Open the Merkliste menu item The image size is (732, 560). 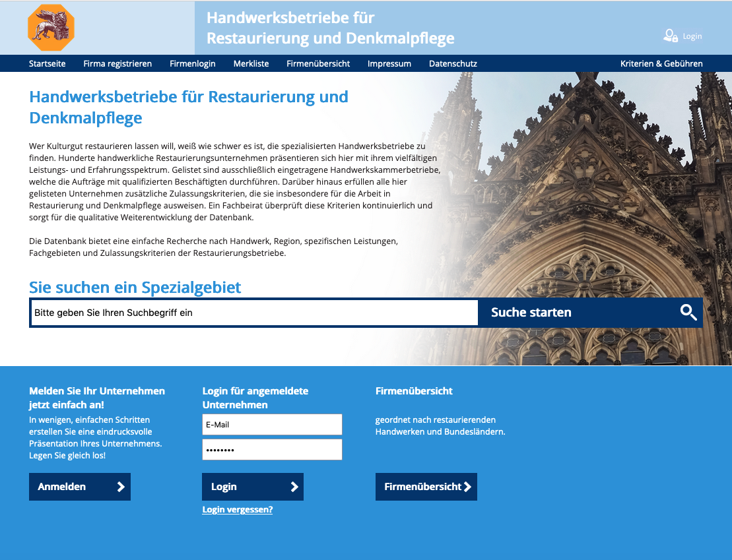(x=251, y=63)
